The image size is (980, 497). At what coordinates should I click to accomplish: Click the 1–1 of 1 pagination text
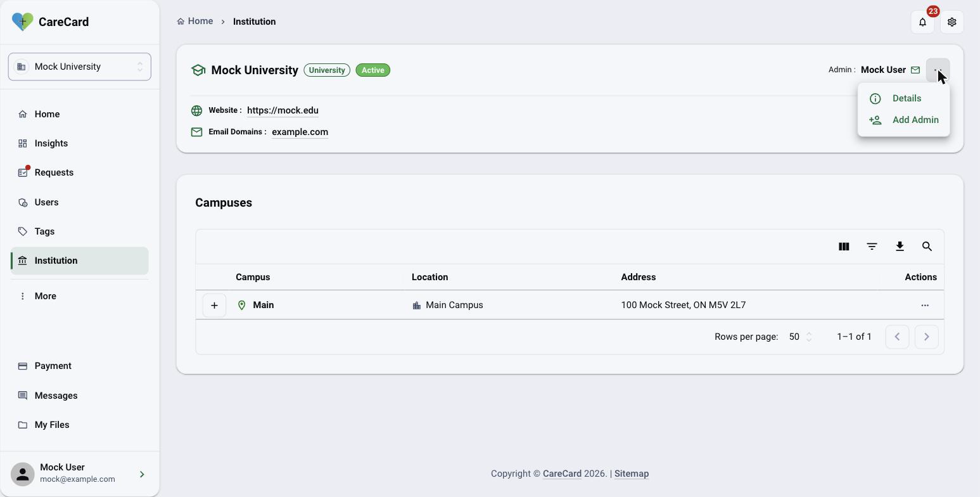pos(854,337)
